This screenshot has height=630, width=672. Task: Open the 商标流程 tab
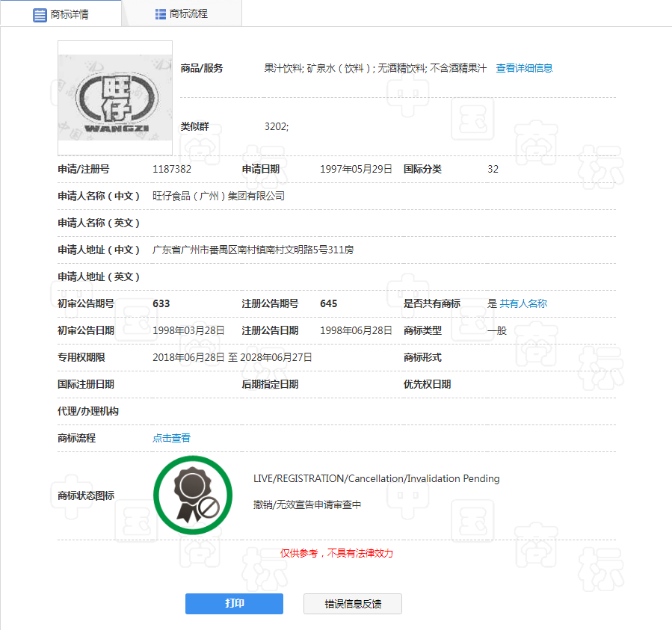click(x=182, y=13)
